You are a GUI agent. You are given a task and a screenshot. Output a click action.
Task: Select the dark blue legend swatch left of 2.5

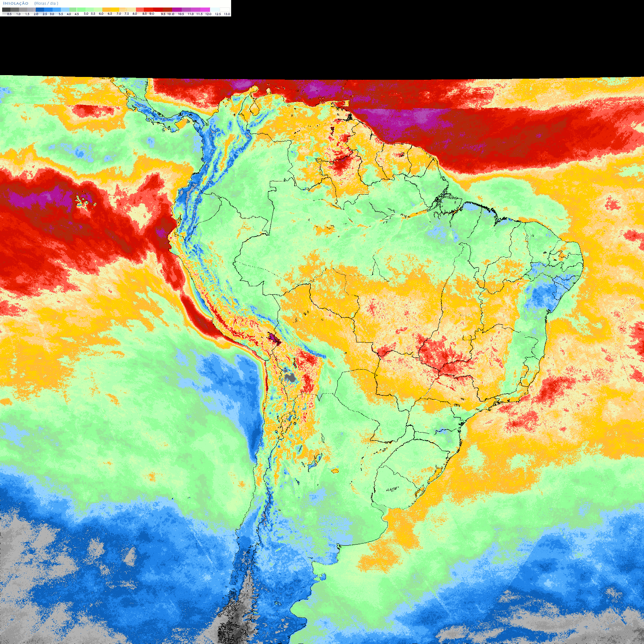click(x=40, y=10)
